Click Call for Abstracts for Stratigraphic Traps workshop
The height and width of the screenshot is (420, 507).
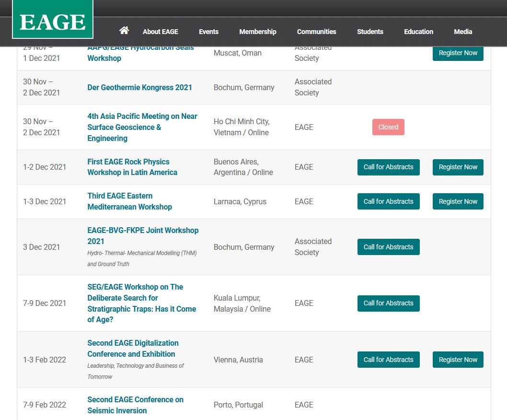(388, 303)
